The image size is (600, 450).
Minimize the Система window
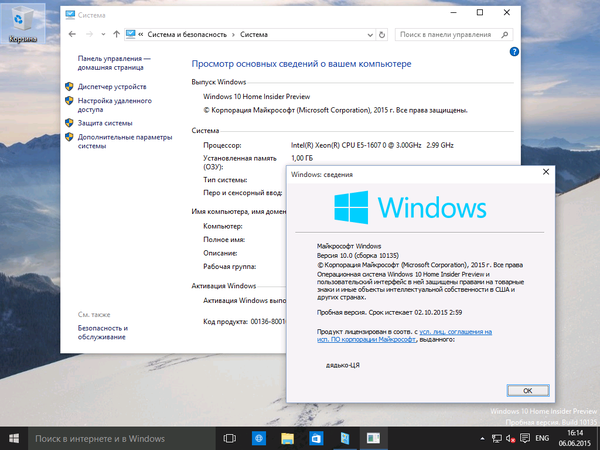point(454,13)
